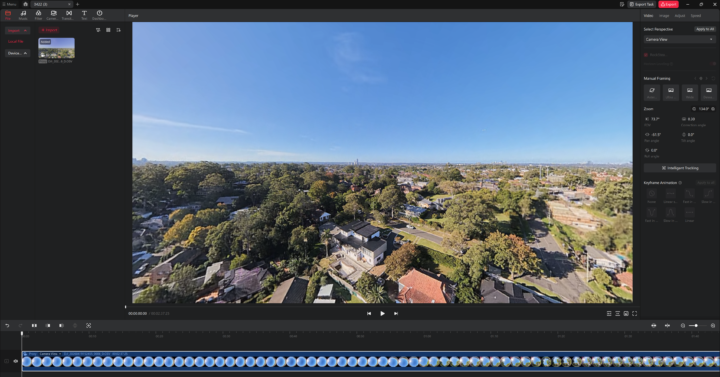
Task: Zoom in the timeline
Action: pyautogui.click(x=713, y=326)
